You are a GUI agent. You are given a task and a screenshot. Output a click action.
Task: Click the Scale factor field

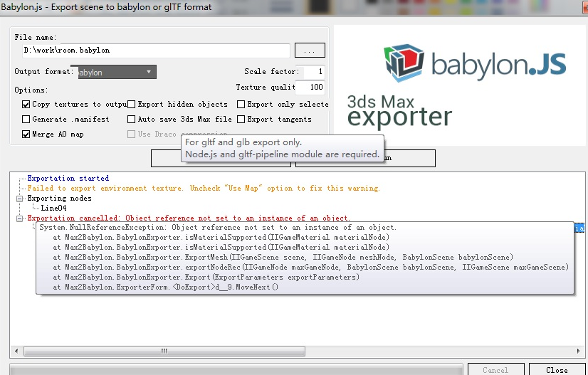click(314, 71)
